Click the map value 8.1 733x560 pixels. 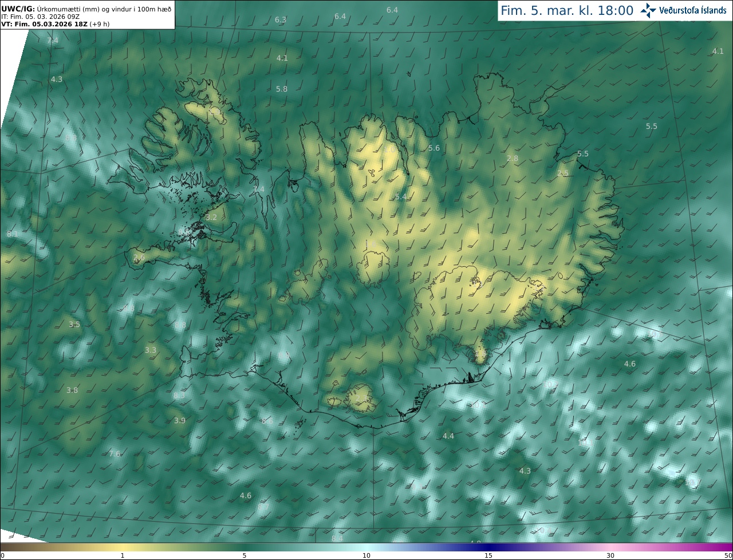[13, 234]
